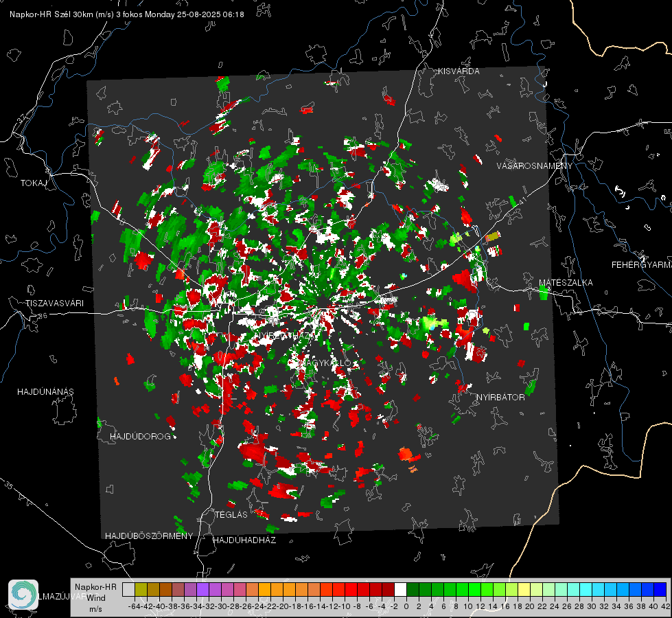Pick the pale yellow legend swatch above 18
The image size is (672, 618).
pos(524,590)
